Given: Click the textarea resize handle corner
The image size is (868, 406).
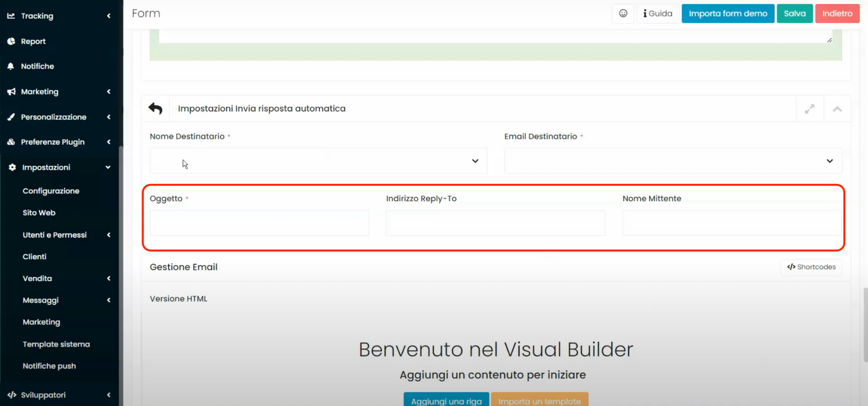Looking at the screenshot, I should (829, 40).
